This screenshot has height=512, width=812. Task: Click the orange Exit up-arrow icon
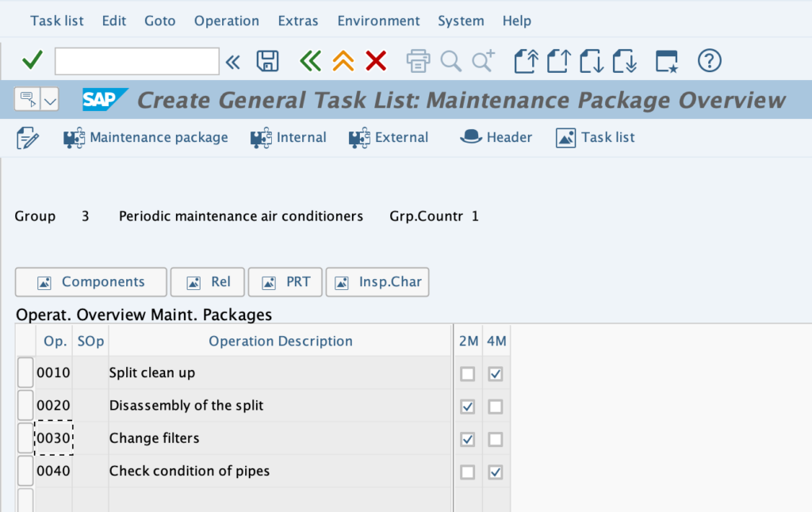coord(343,61)
